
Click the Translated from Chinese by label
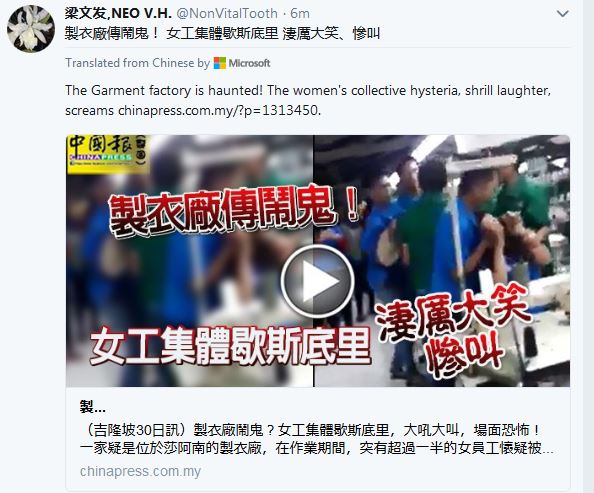138,63
